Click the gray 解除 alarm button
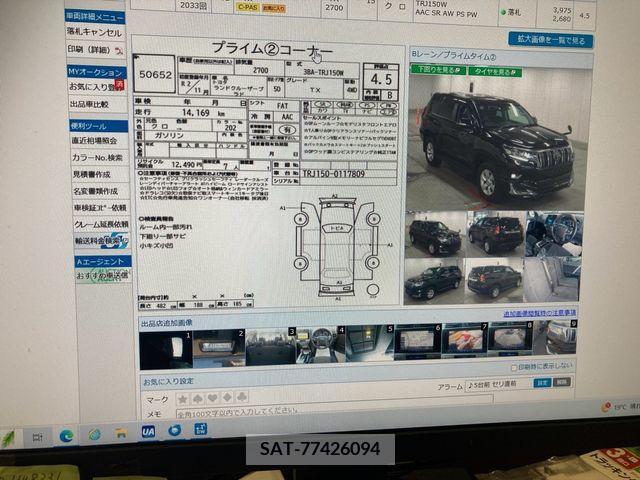Viewport: 640px width, 480px height. [562, 382]
